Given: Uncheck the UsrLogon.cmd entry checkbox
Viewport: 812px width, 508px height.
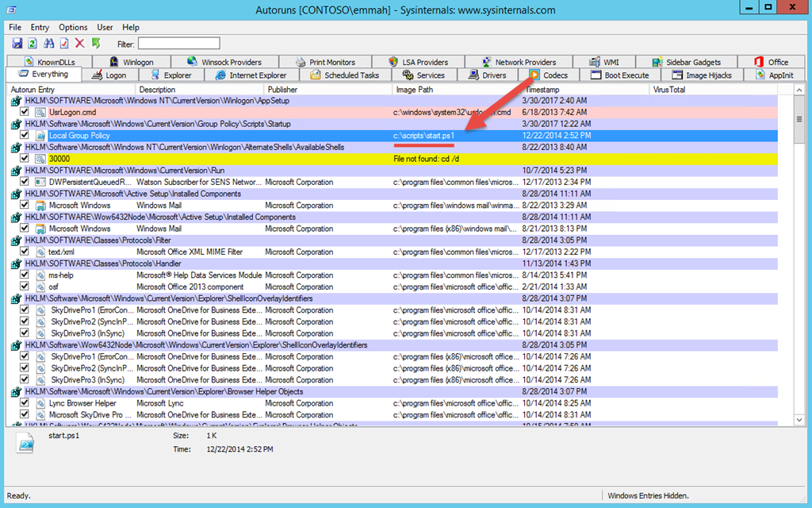Looking at the screenshot, I should [x=24, y=111].
